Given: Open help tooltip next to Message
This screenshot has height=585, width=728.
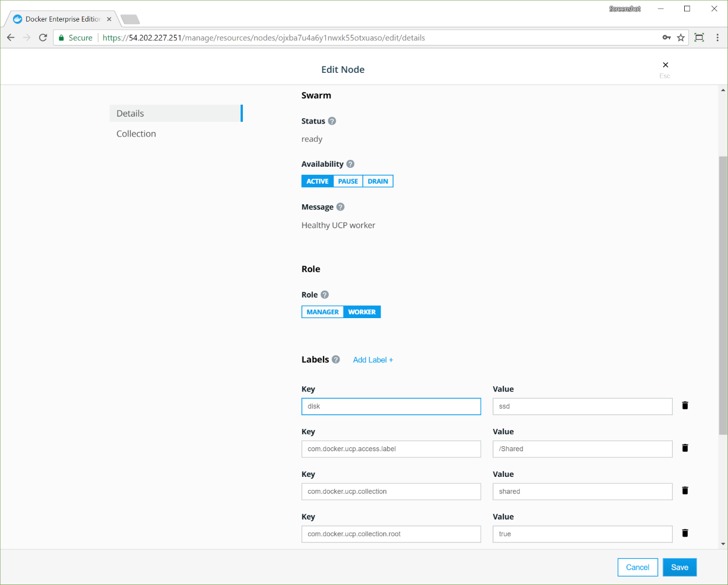Looking at the screenshot, I should [340, 207].
